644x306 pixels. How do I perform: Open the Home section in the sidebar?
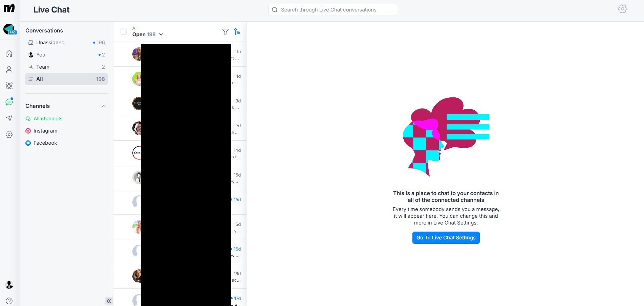click(x=9, y=53)
